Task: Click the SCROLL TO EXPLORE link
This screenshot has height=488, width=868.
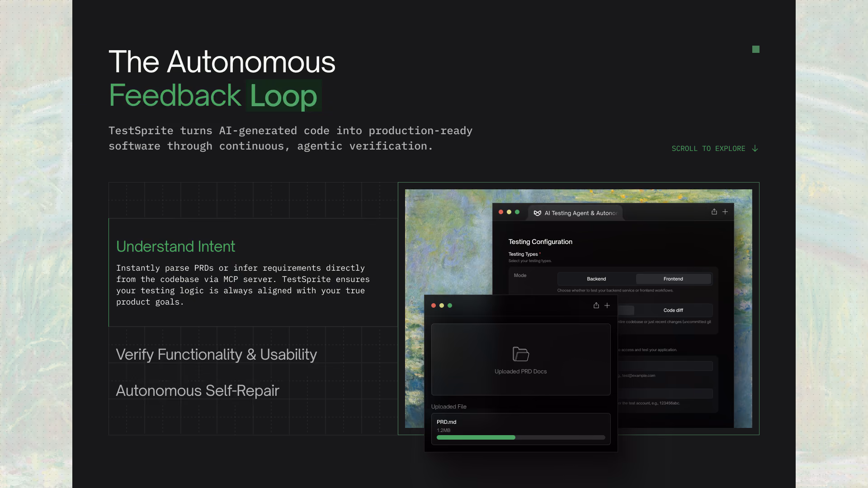Action: coord(708,149)
